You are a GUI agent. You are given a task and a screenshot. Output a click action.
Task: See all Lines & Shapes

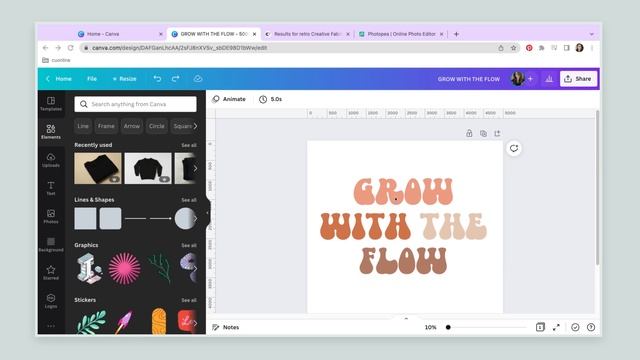189,200
